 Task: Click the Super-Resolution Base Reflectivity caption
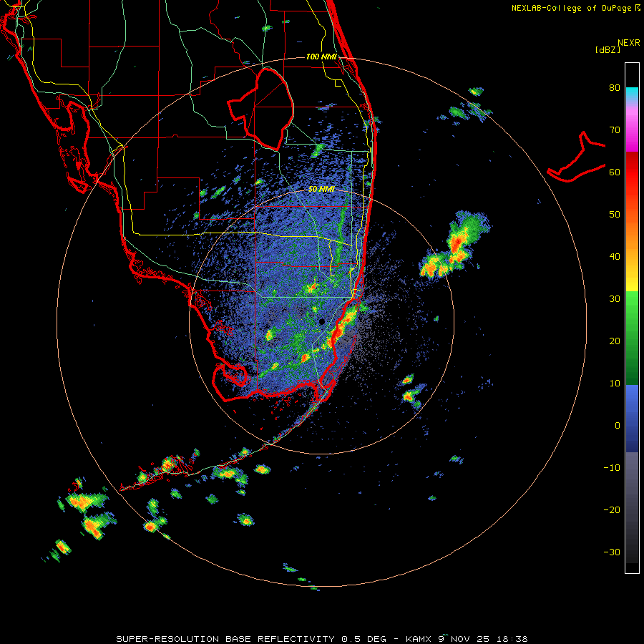click(321, 639)
